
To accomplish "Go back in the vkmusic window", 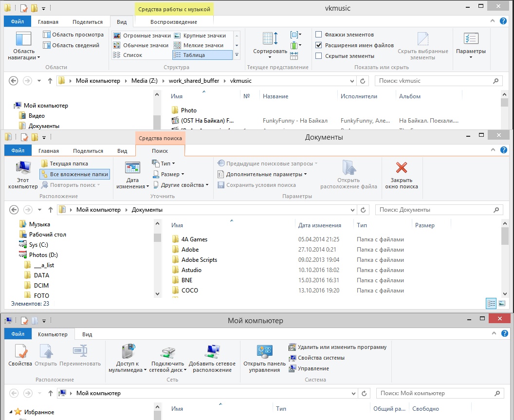I will (x=14, y=81).
